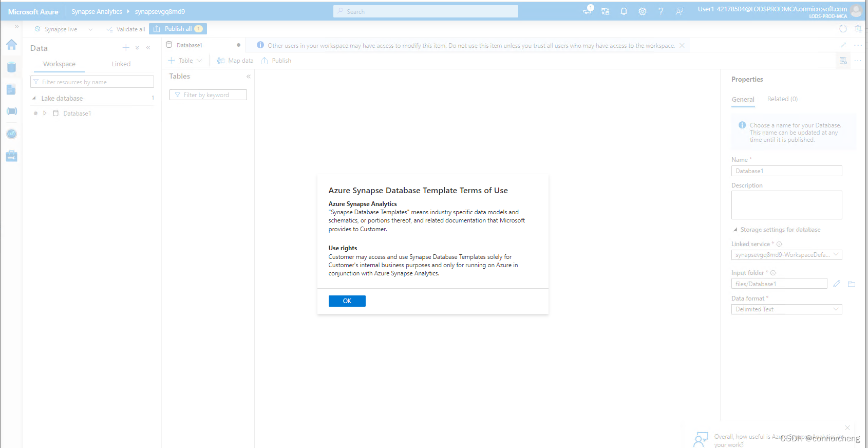The width and height of the screenshot is (868, 448).
Task: Open the user account avatar menu
Action: pyautogui.click(x=856, y=11)
